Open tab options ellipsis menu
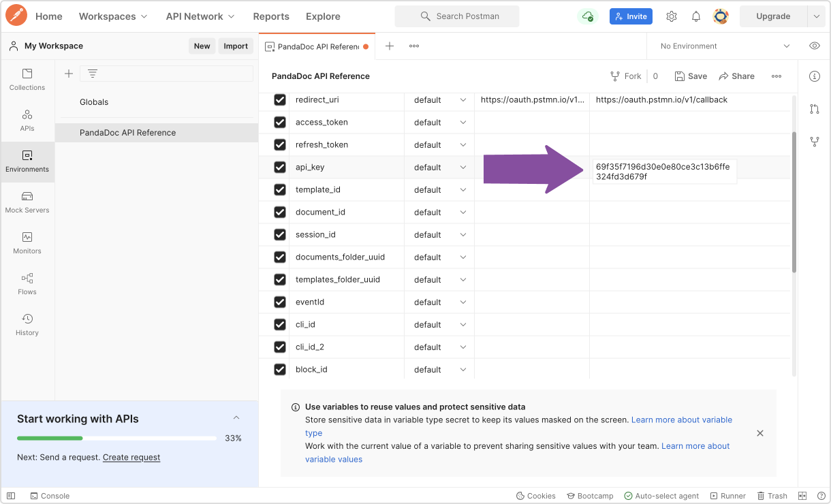Viewport: 831px width, 504px height. click(414, 46)
